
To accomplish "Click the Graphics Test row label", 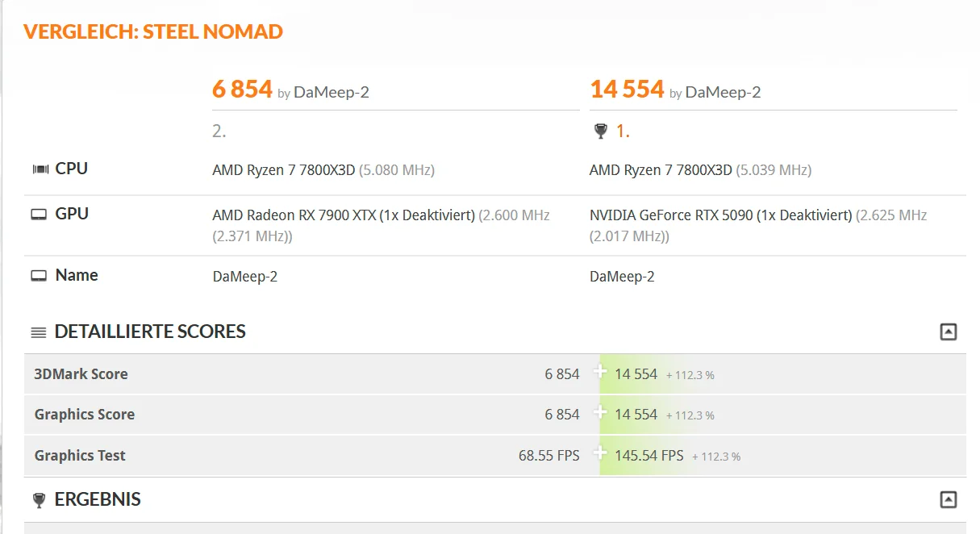I will [x=80, y=456].
